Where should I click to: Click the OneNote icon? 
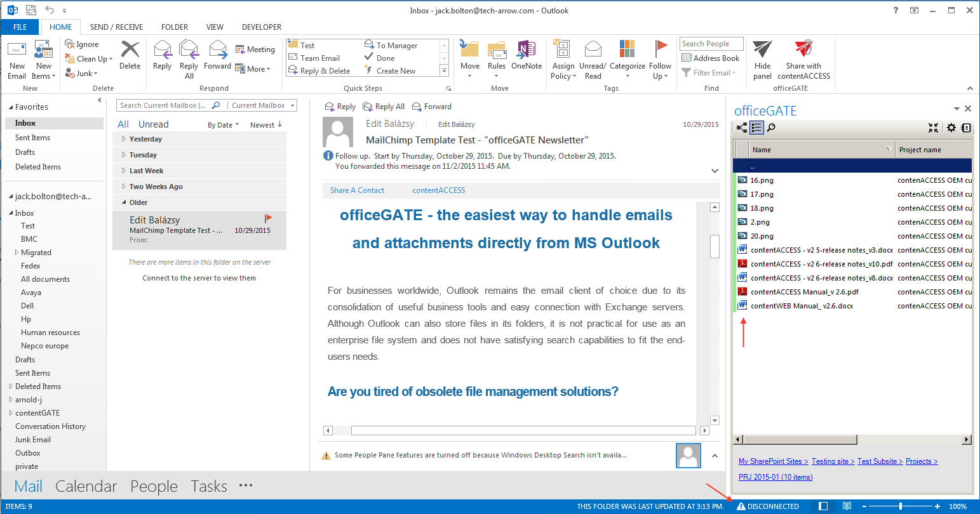pos(527,49)
